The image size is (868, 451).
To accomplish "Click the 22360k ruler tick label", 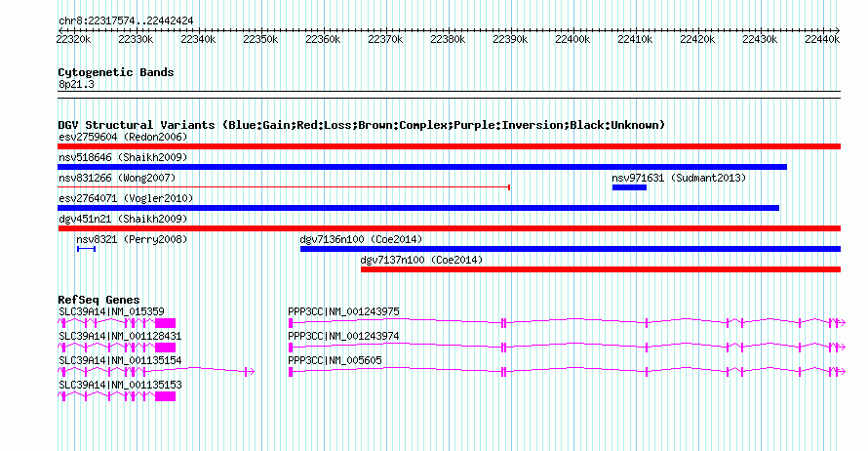I will coord(323,39).
